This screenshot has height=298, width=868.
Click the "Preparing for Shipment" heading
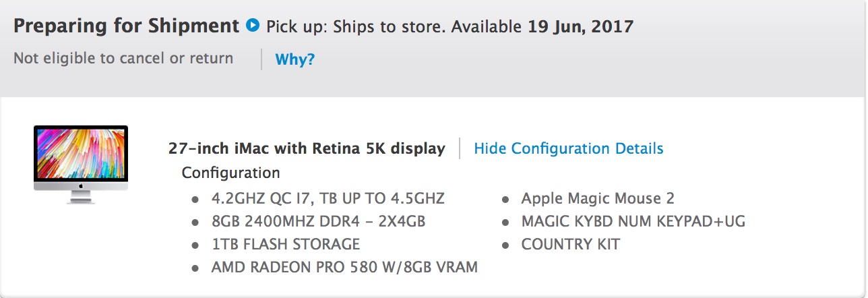tap(126, 26)
